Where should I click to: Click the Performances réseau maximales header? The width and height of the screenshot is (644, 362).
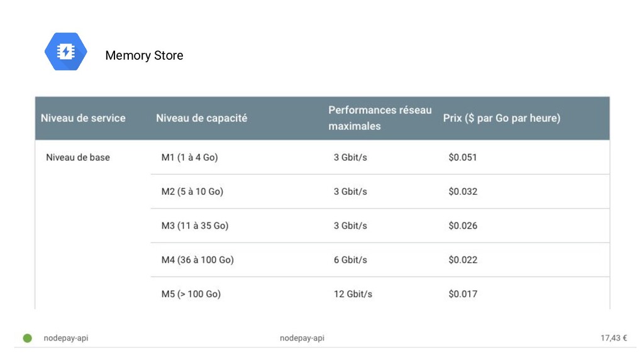click(380, 118)
